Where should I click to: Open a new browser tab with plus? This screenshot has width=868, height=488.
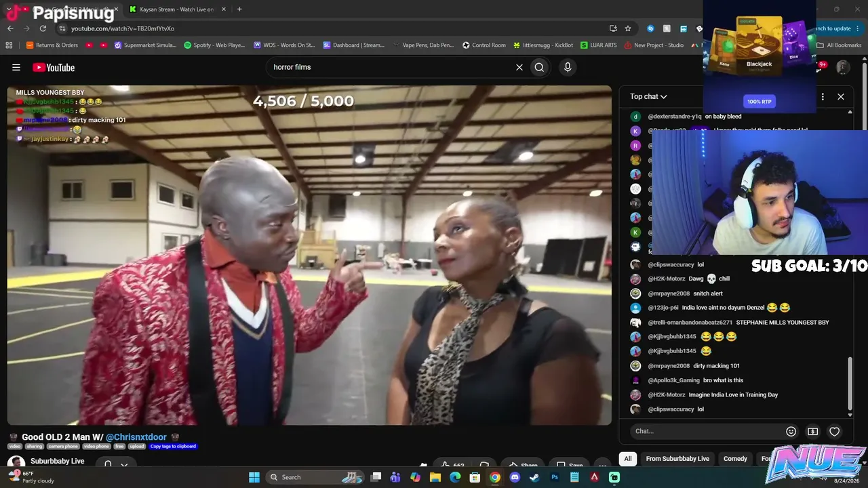239,9
